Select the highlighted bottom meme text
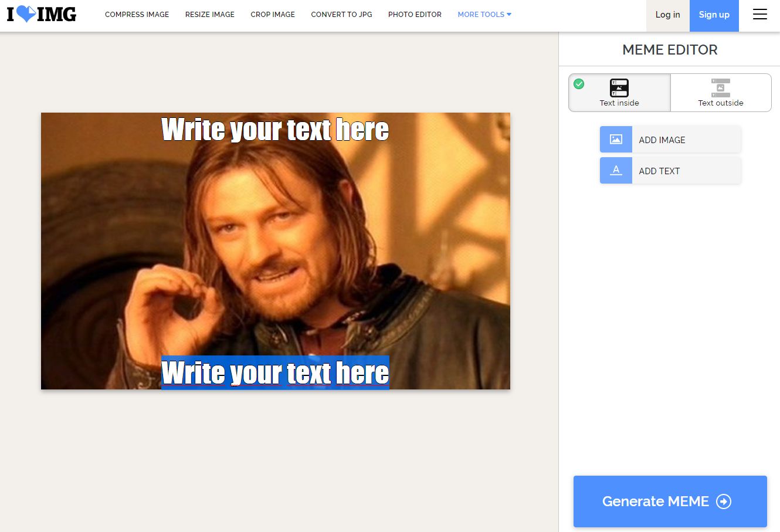This screenshot has width=780, height=532. pos(275,372)
